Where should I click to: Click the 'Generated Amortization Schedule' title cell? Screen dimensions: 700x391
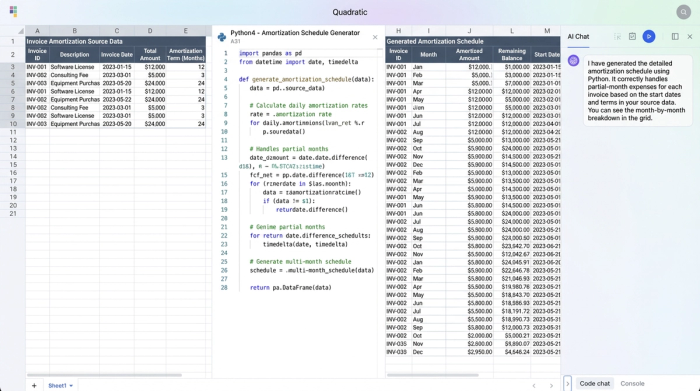473,42
